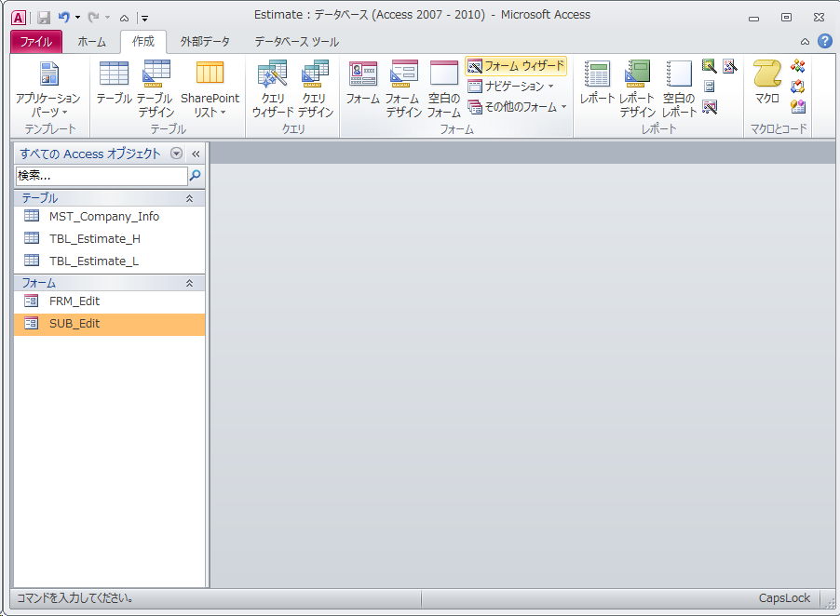The image size is (840, 616).
Task: Open Form Design
Action: (403, 88)
